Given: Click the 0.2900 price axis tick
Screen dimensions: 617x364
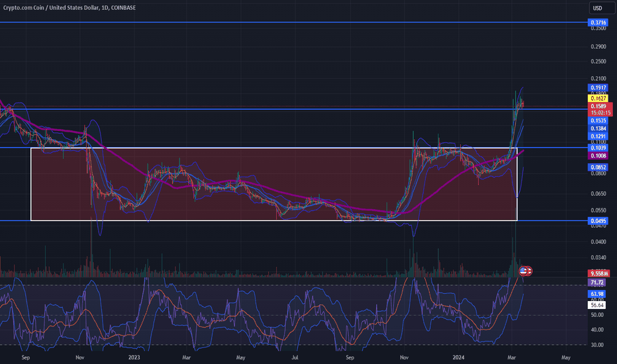Looking at the screenshot, I should [598, 46].
